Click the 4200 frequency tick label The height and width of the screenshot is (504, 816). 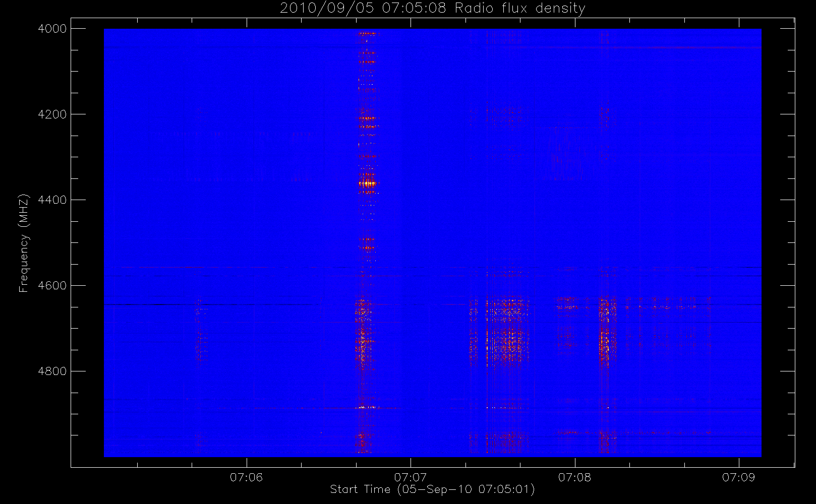tap(52, 114)
